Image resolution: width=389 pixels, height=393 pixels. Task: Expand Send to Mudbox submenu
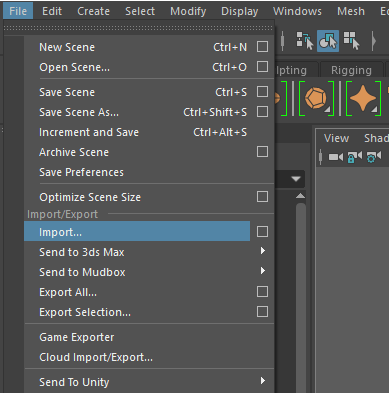point(263,271)
